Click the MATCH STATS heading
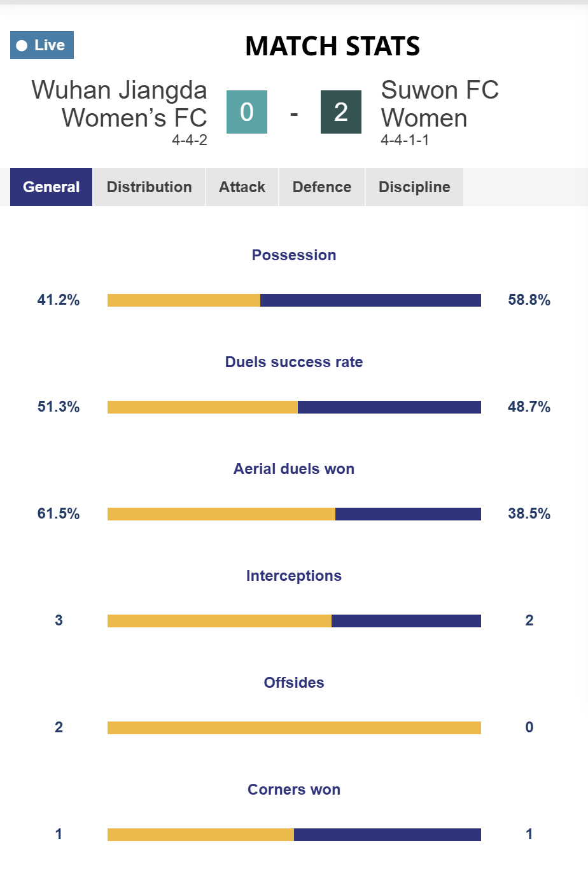 coord(332,46)
